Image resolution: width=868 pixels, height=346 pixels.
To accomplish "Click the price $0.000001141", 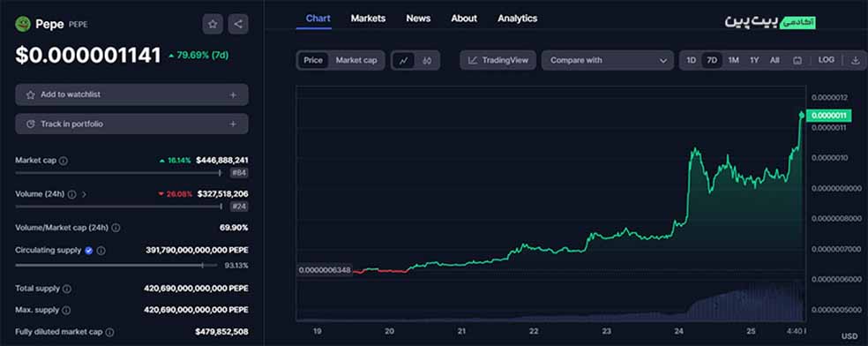I will (88, 56).
